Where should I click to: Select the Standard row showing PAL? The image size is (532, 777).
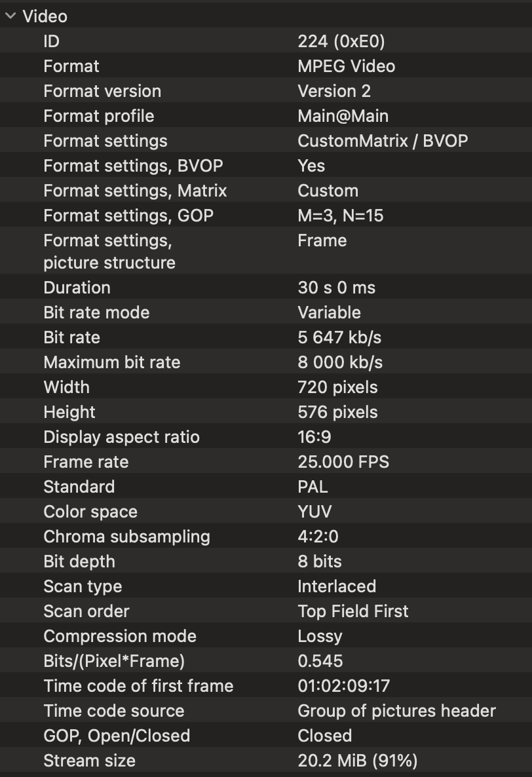pyautogui.click(x=262, y=487)
